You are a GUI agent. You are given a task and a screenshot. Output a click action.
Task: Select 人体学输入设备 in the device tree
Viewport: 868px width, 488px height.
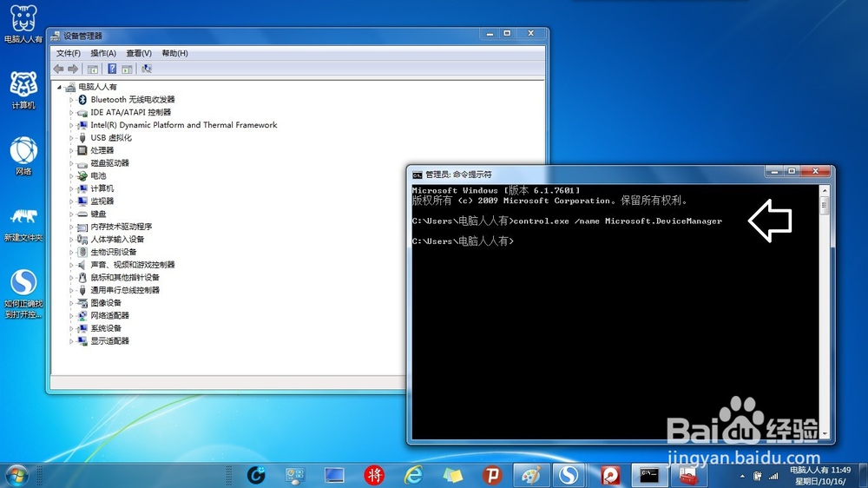117,240
